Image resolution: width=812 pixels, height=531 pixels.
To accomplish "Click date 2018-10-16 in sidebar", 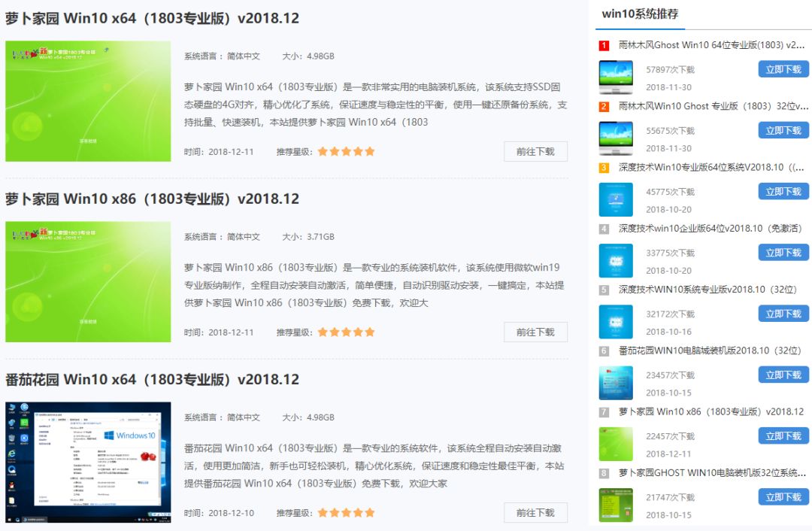I will coord(668,332).
